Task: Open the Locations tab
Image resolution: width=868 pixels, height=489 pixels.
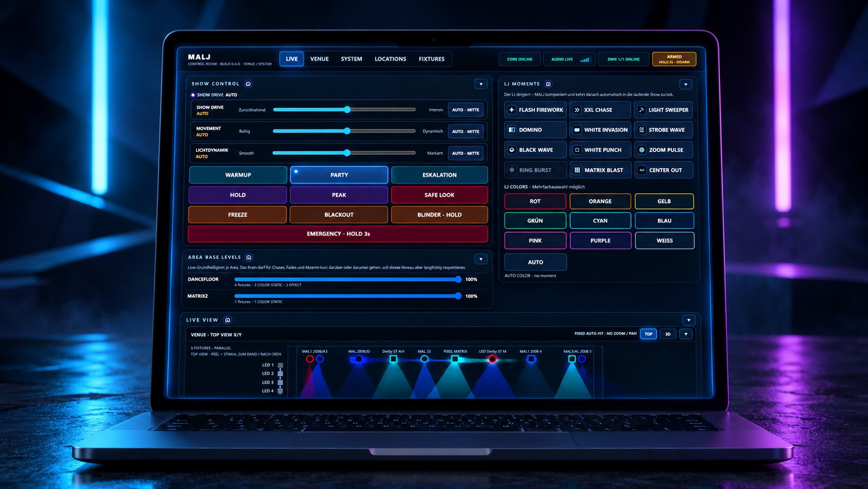Action: [x=390, y=59]
